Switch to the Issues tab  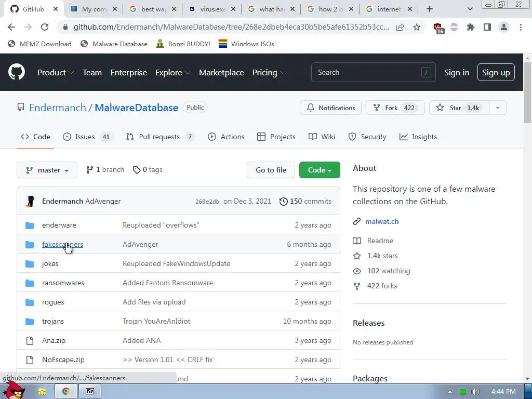point(87,137)
